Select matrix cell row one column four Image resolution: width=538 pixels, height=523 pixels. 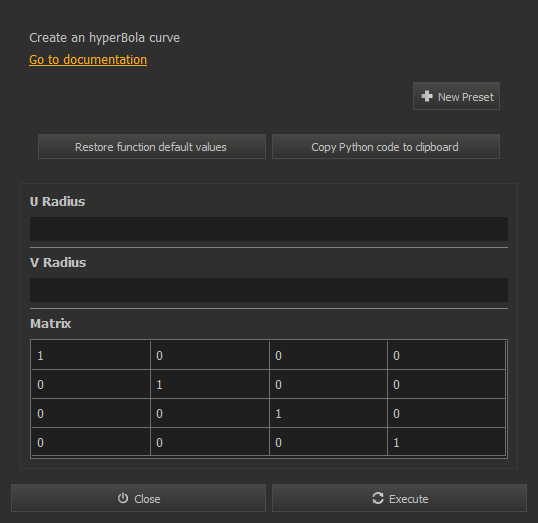tap(446, 355)
